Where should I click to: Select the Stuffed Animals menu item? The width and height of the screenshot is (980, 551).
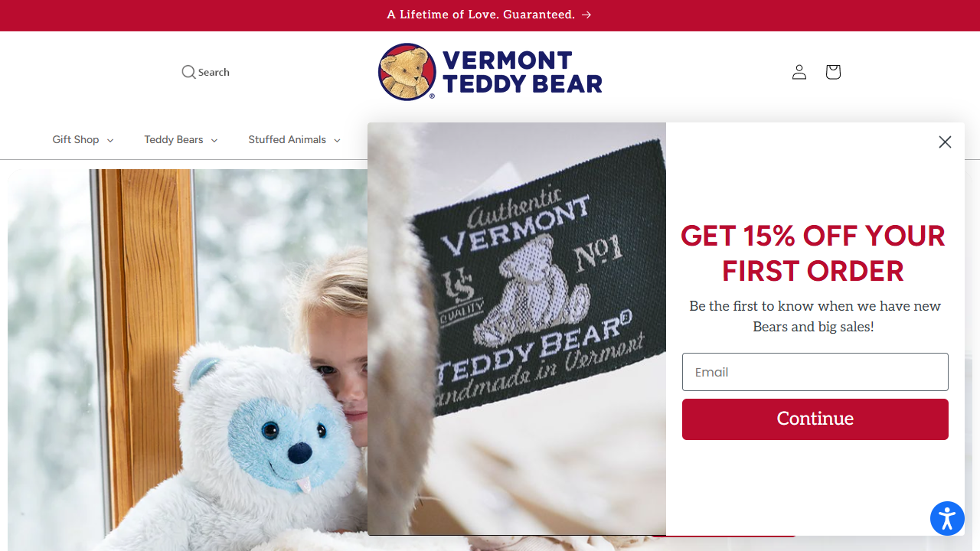(287, 139)
